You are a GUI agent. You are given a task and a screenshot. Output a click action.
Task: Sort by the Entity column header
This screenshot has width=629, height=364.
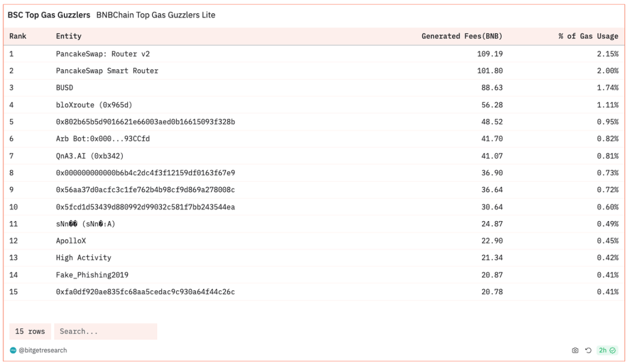[x=68, y=37]
